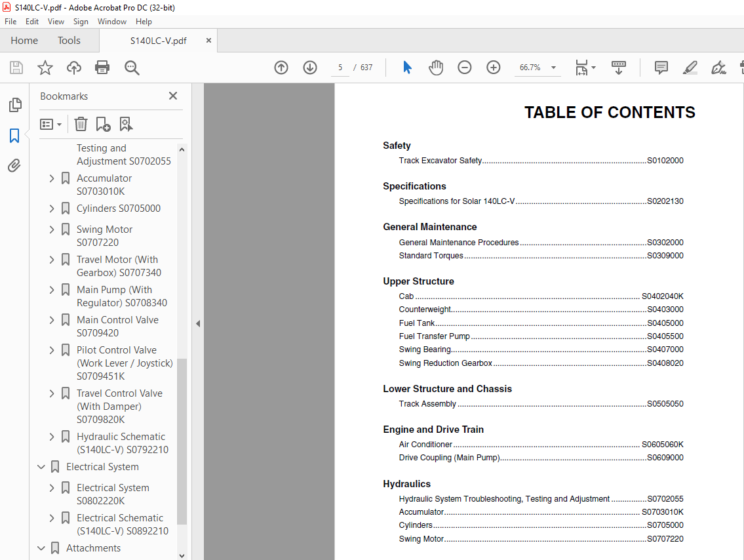Open the Edit menu
This screenshot has width=744, height=560.
[x=32, y=22]
